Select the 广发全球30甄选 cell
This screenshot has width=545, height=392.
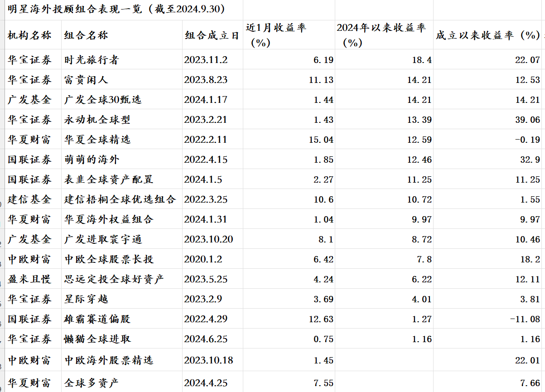point(122,99)
